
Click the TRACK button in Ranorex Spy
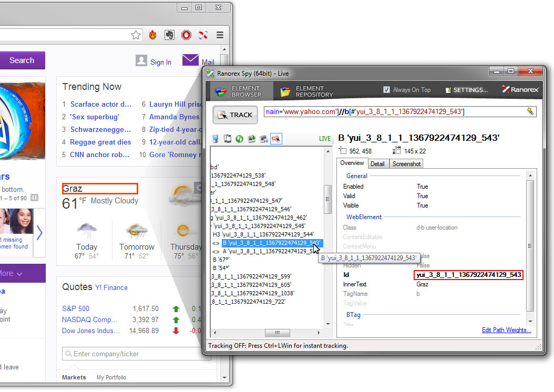pos(235,115)
